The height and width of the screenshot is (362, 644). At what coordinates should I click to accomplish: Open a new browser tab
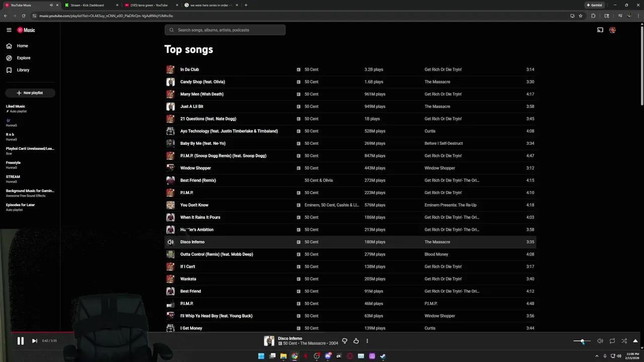pos(246,5)
